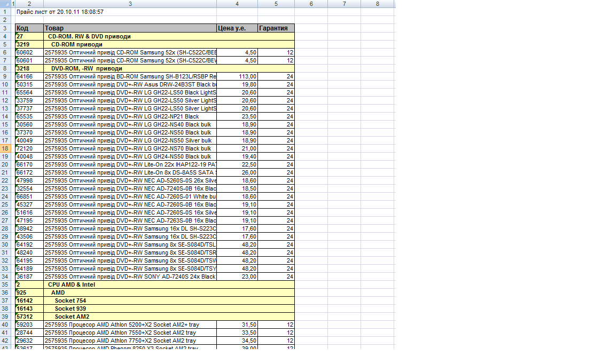Select column header 7

click(344, 4)
